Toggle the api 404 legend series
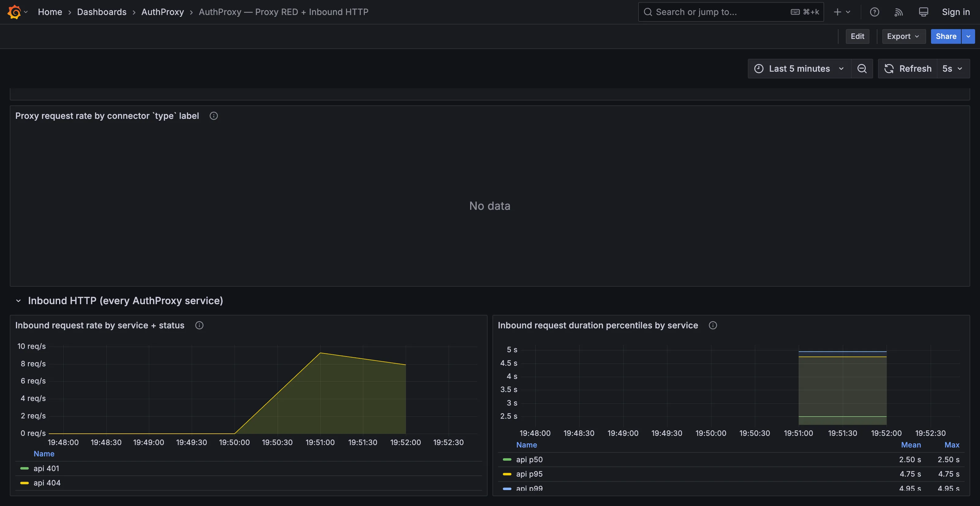Image resolution: width=980 pixels, height=506 pixels. pyautogui.click(x=47, y=483)
